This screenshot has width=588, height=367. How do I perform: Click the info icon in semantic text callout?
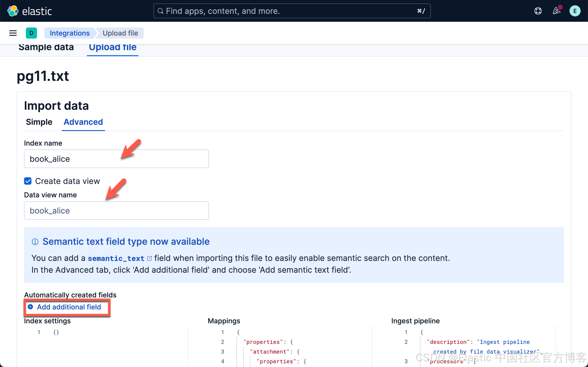click(x=35, y=242)
